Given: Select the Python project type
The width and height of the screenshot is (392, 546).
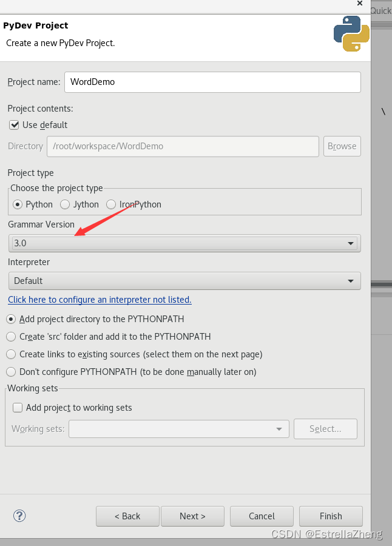Looking at the screenshot, I should point(18,204).
